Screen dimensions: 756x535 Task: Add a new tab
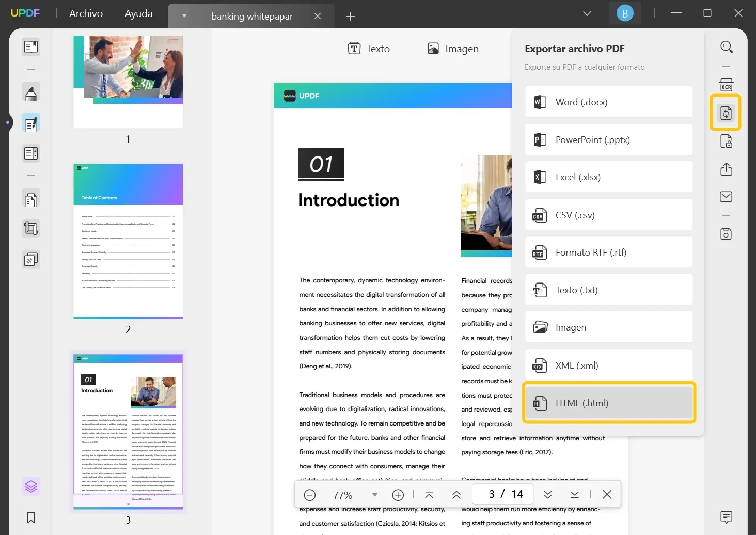(351, 16)
